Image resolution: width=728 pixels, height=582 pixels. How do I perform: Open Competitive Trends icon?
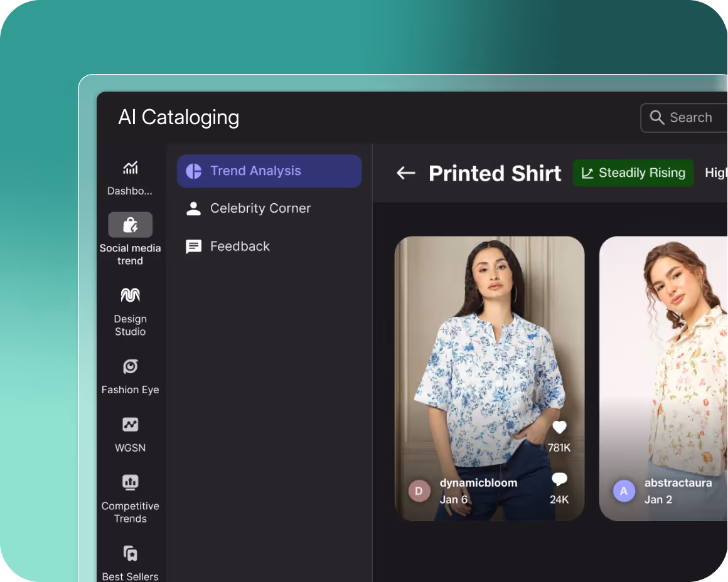tap(131, 482)
